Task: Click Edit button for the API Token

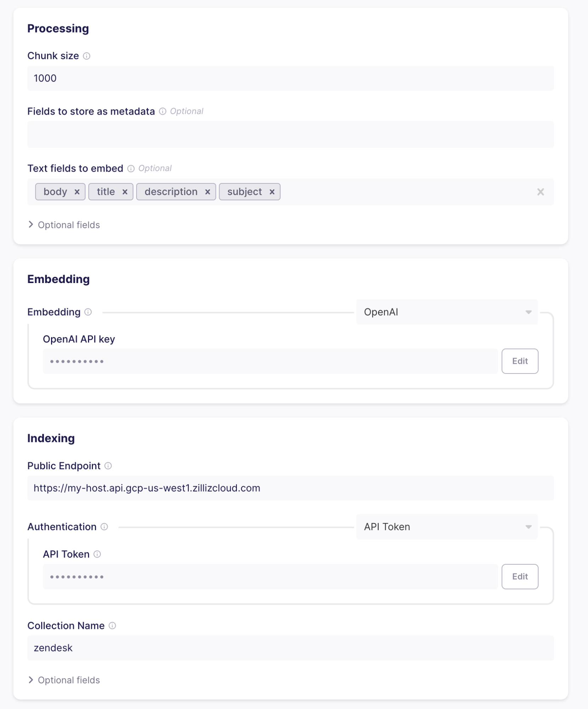Action: pos(520,576)
